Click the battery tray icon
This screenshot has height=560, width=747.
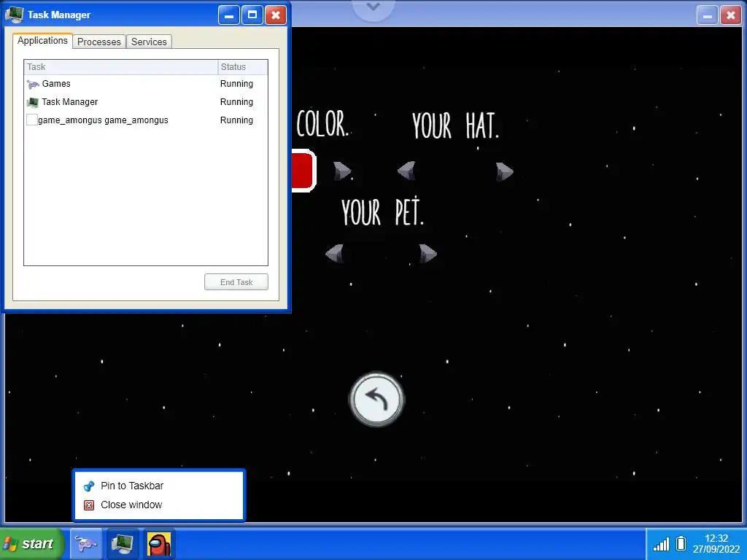(681, 543)
